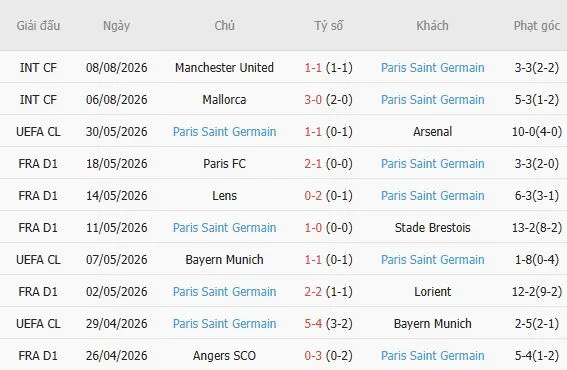Click the Angers SCO team name
Viewport: 567px width, 370px height.
point(224,356)
